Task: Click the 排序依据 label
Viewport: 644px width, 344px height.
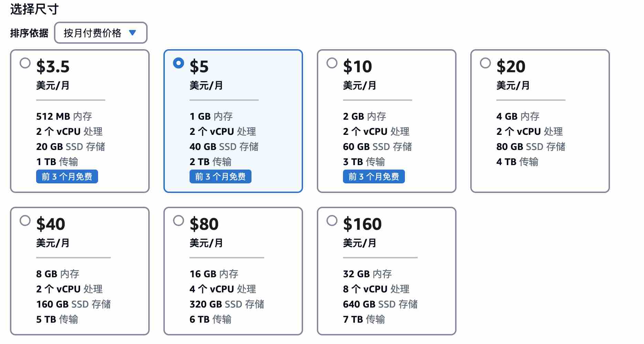Action: tap(29, 33)
